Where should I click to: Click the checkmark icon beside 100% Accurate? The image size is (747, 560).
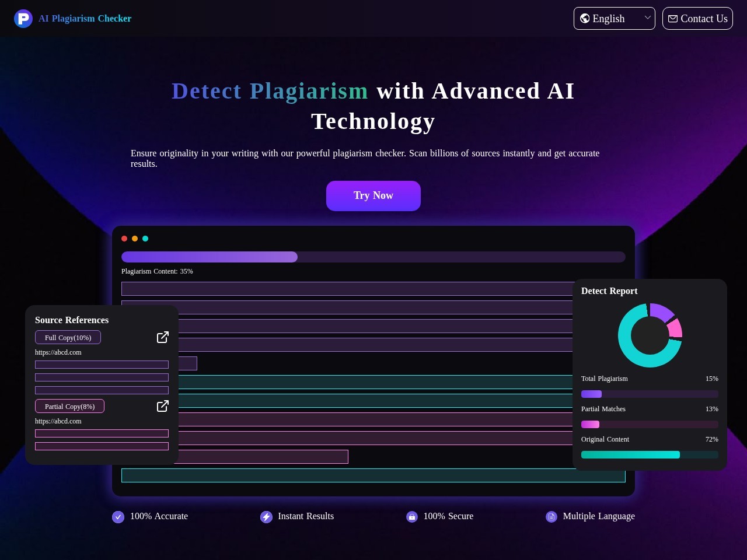tap(118, 517)
